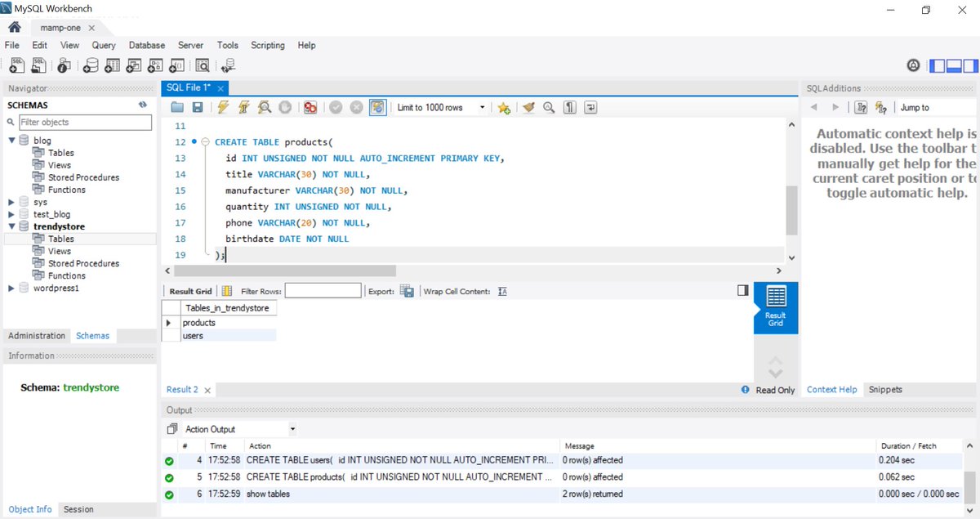Screen dimensions: 980x519
Task: Open an SQL script file in new tab
Action: [x=39, y=65]
